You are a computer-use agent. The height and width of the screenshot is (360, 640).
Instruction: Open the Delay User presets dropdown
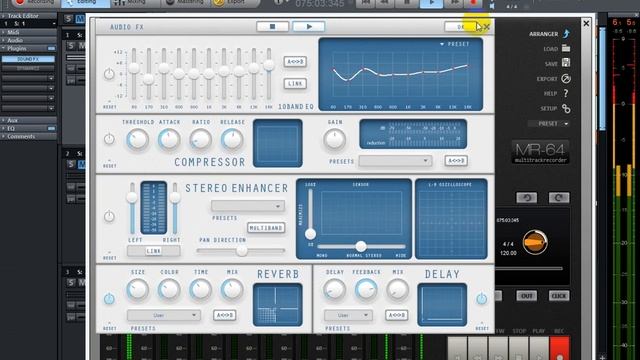click(349, 315)
